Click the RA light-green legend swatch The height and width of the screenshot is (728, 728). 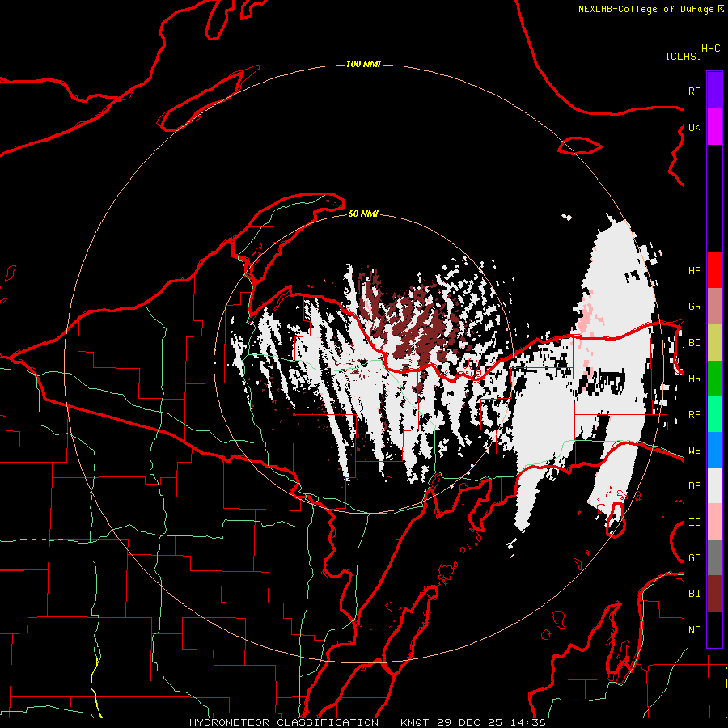click(x=714, y=414)
